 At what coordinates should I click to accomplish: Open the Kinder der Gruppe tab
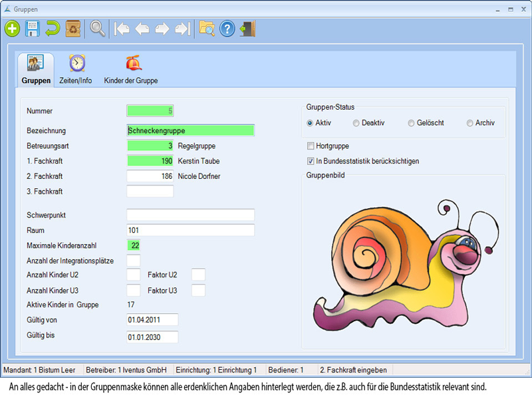[131, 69]
